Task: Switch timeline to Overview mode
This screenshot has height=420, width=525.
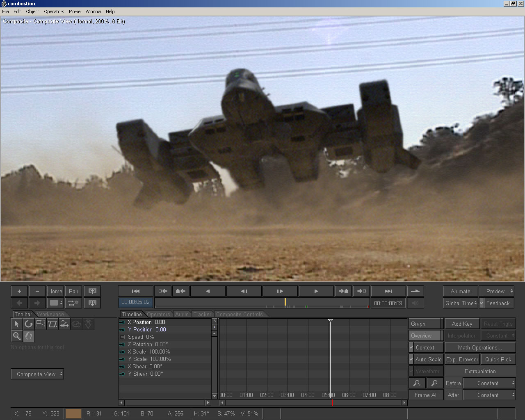Action: pyautogui.click(x=425, y=336)
